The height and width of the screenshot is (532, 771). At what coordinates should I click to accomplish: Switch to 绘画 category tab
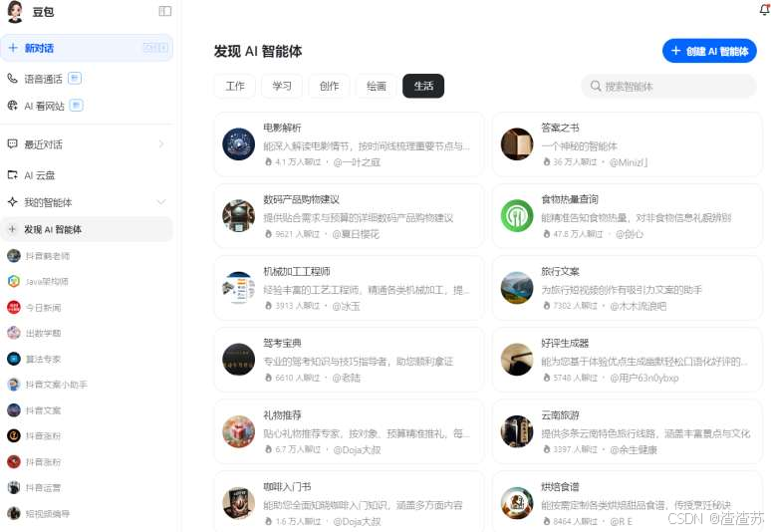[x=377, y=86]
